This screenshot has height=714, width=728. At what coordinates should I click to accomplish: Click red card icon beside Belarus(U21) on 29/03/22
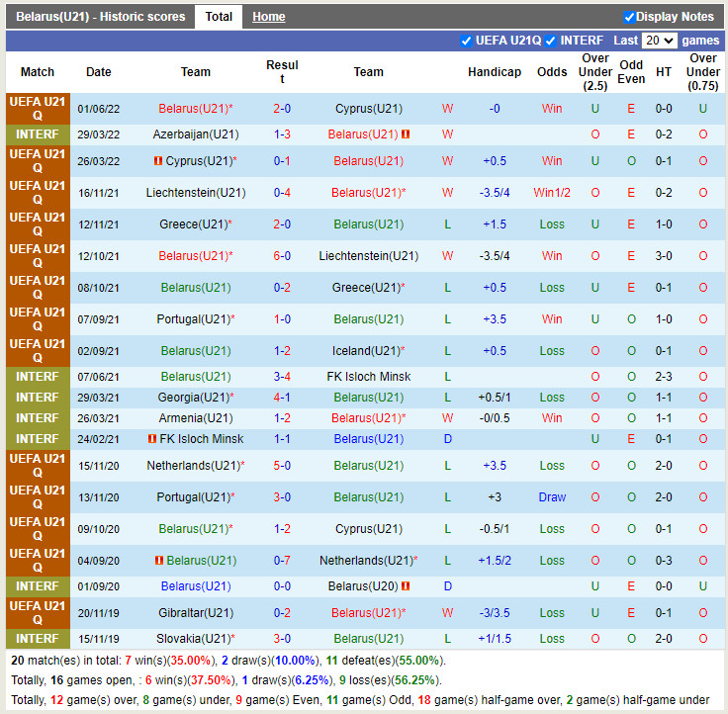406,134
